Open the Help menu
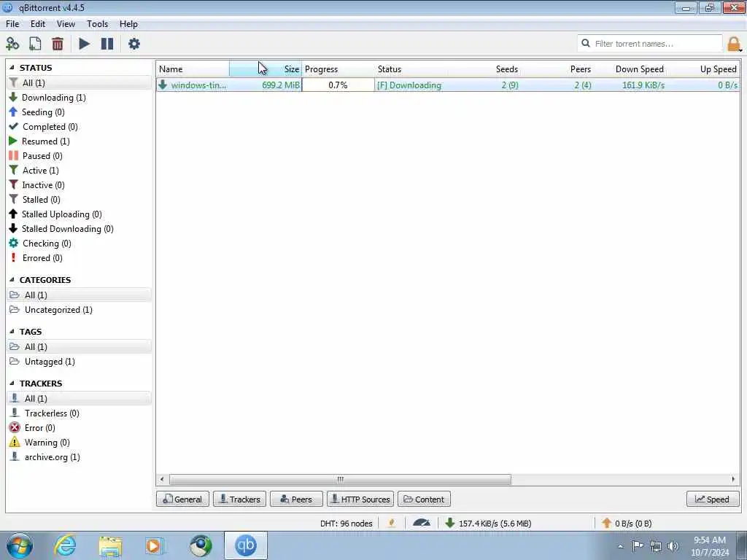747x560 pixels. pos(128,24)
